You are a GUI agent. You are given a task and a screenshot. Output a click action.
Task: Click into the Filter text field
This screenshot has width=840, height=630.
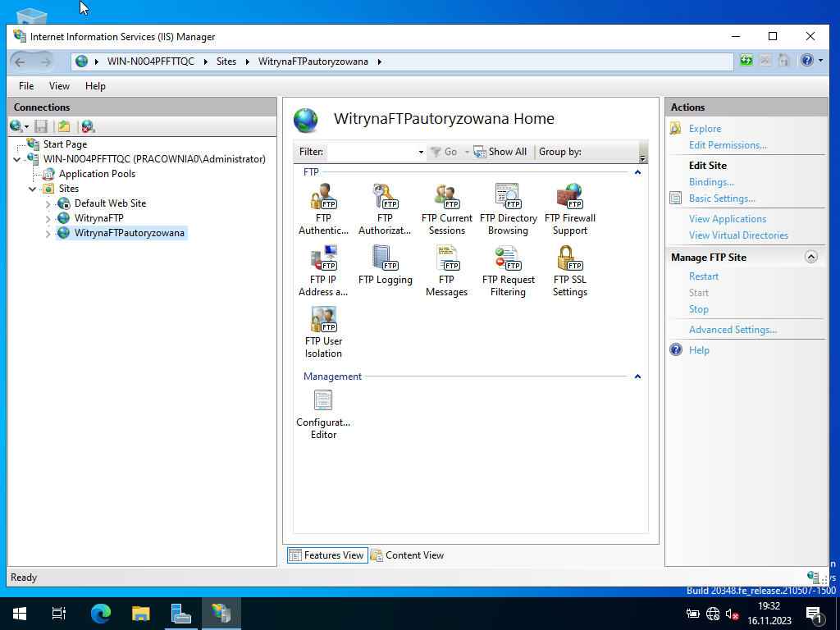372,152
